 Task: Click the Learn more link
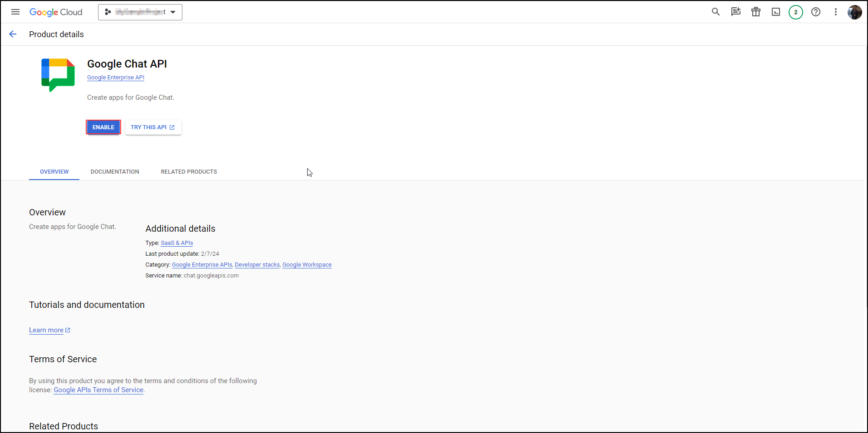pyautogui.click(x=49, y=330)
